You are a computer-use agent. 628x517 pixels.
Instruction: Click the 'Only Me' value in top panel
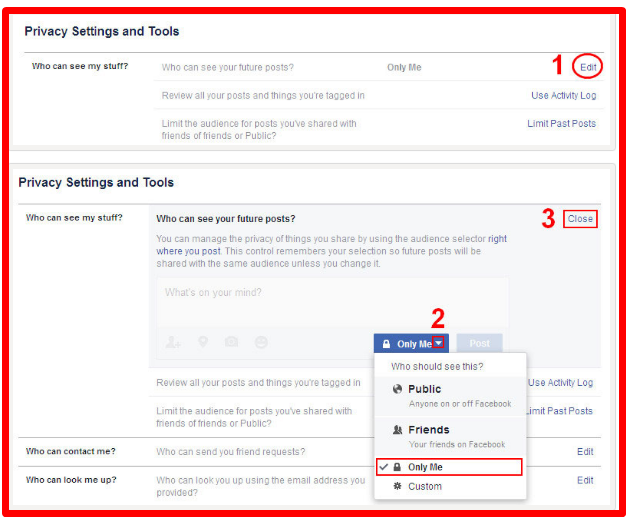coord(404,67)
